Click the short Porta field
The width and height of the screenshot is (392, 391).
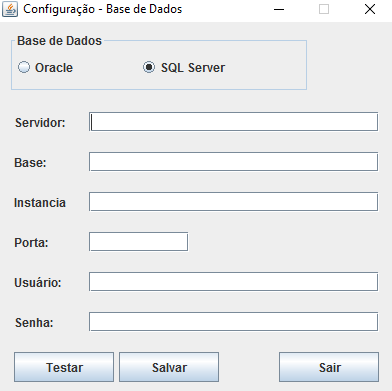coord(138,242)
